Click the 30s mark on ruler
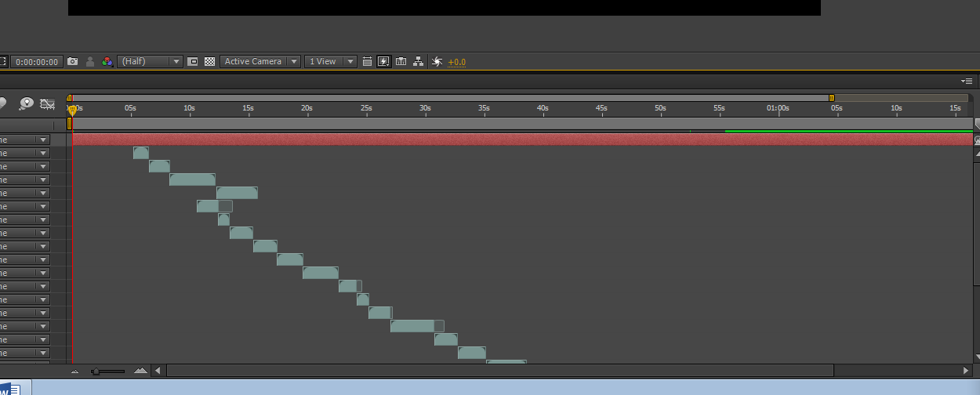The image size is (980, 395). point(425,108)
